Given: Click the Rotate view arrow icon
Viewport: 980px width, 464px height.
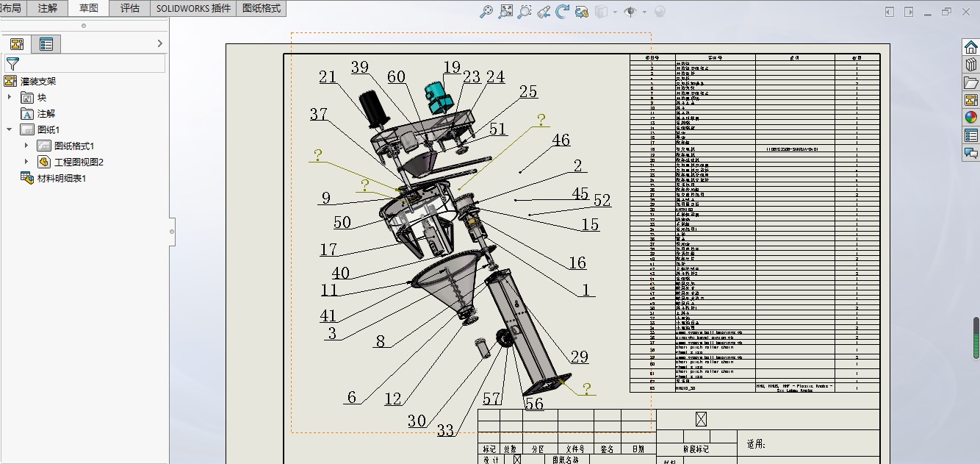Looking at the screenshot, I should pyautogui.click(x=563, y=11).
